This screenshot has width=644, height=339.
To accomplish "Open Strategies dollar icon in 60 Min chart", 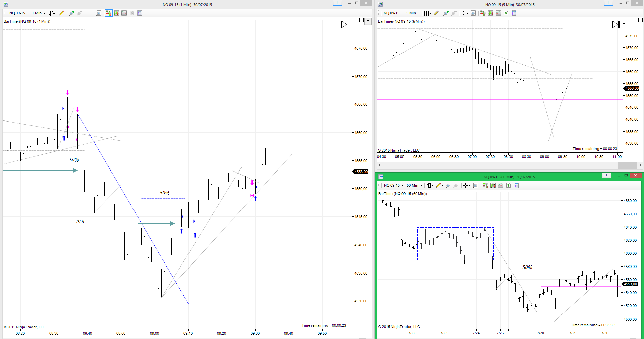I will click(x=508, y=185).
